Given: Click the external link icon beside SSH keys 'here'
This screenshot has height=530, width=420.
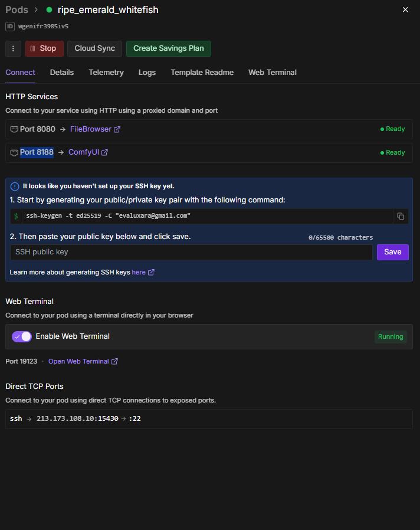Looking at the screenshot, I should [x=152, y=272].
